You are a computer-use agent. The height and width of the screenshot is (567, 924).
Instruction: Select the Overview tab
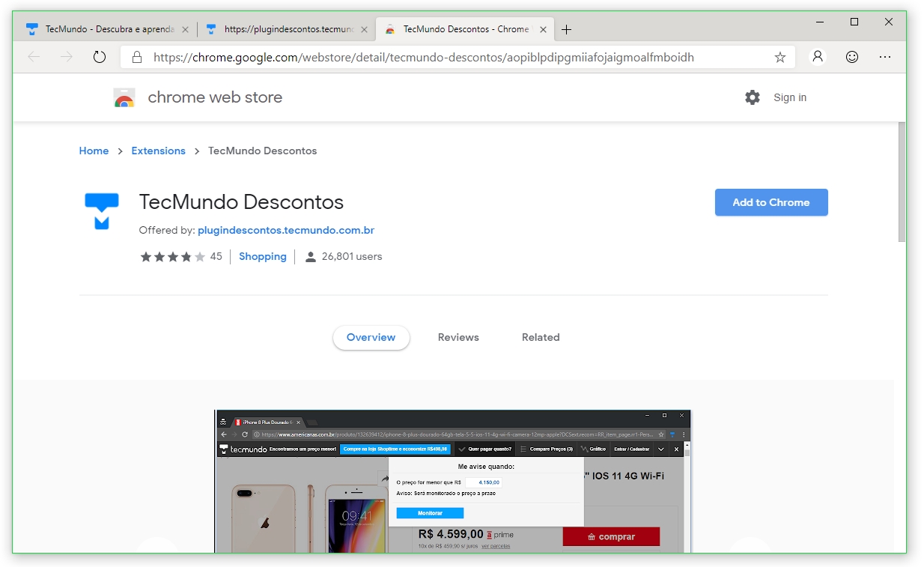371,338
